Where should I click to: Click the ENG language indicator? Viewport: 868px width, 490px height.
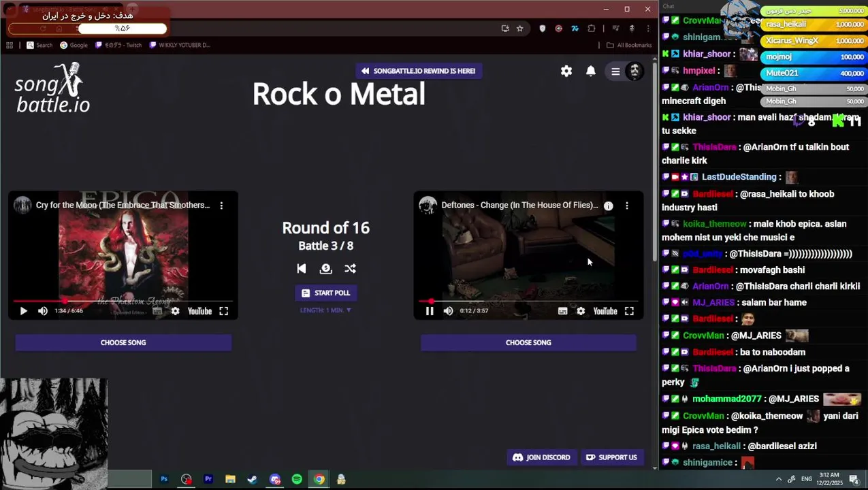(807, 479)
